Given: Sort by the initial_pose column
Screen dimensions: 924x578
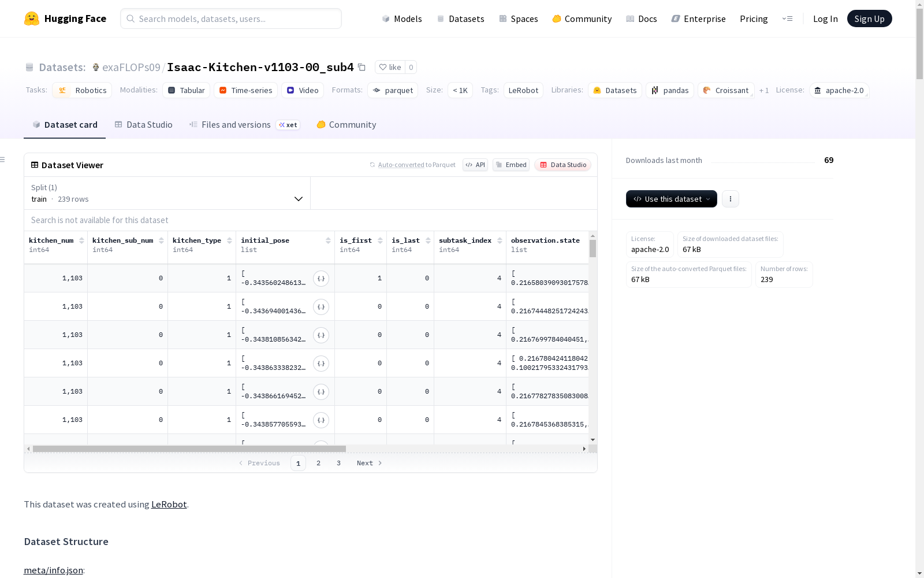Looking at the screenshot, I should pyautogui.click(x=328, y=240).
